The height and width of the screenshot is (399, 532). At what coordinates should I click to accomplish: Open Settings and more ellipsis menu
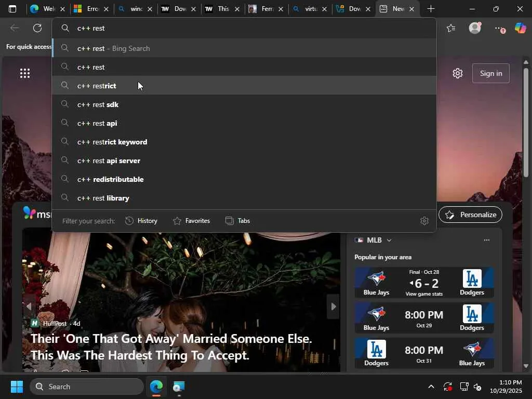(499, 29)
